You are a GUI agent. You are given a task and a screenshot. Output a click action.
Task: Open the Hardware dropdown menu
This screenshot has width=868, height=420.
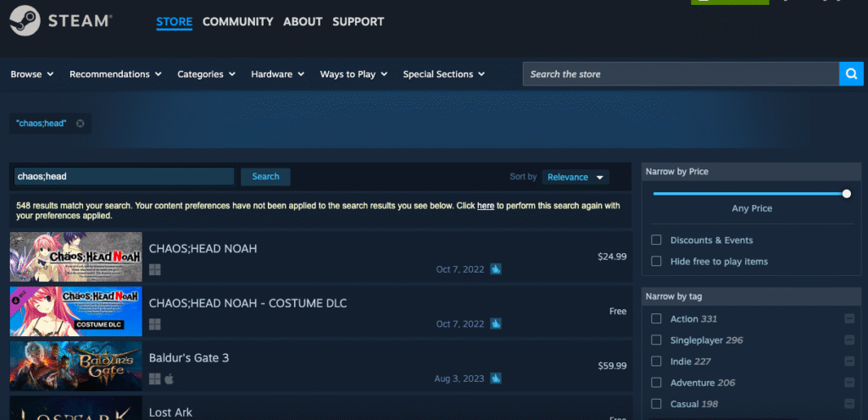(x=278, y=74)
